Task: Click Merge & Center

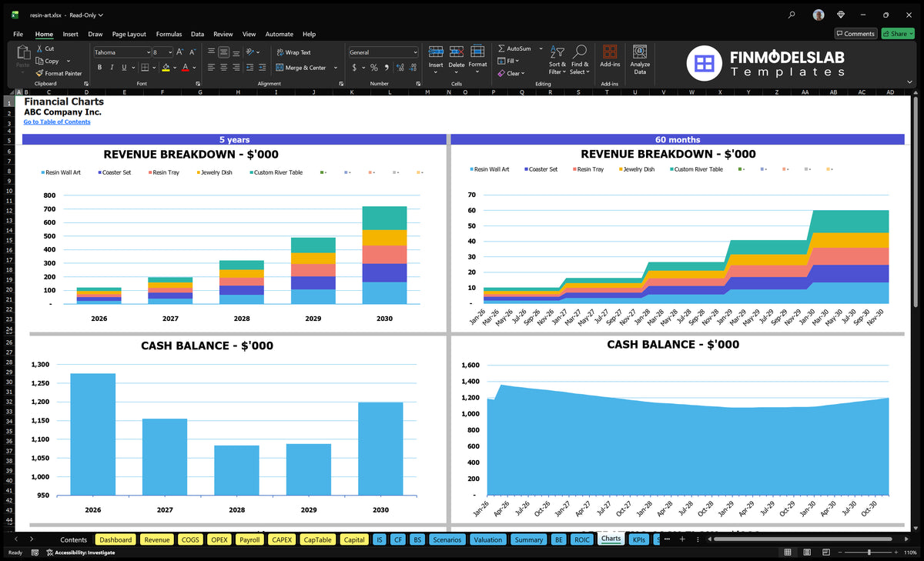Action: [x=300, y=68]
